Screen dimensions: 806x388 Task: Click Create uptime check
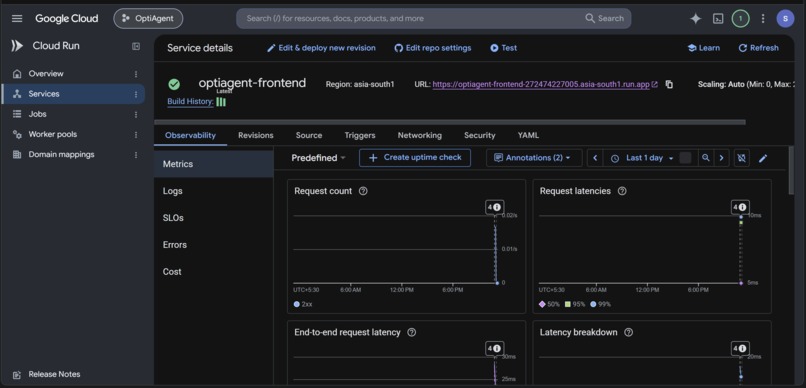[415, 158]
